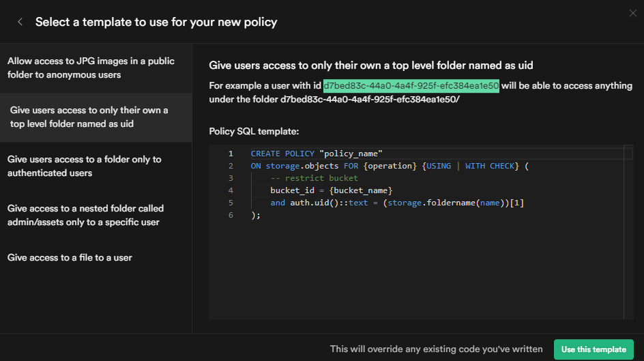Open the 'Give access to a file to a user' template
Screen dimensions: 644x361
click(70, 257)
